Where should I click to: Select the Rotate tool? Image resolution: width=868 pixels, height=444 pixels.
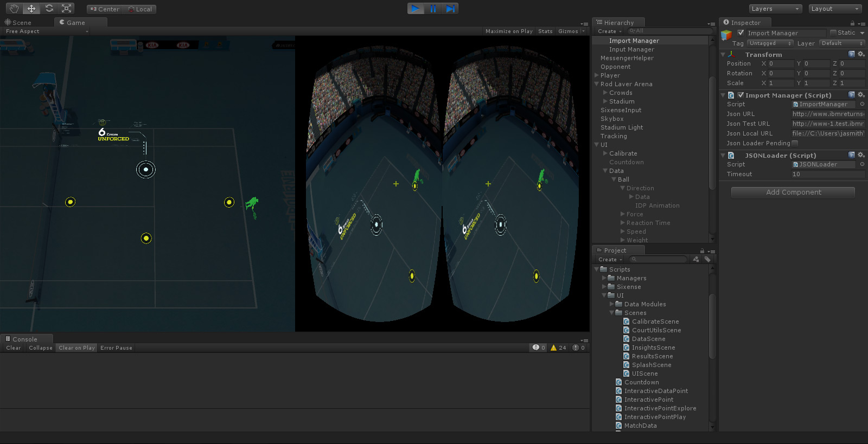(49, 9)
